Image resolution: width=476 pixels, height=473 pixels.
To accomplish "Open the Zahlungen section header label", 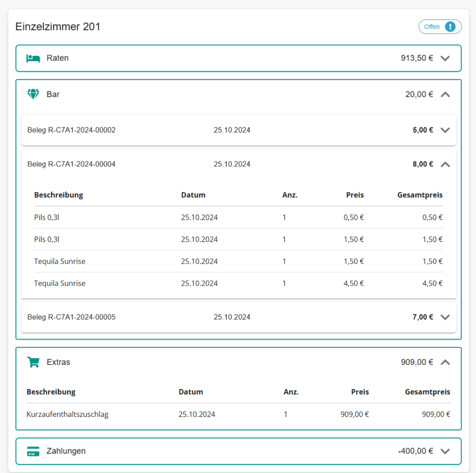I will pos(66,451).
